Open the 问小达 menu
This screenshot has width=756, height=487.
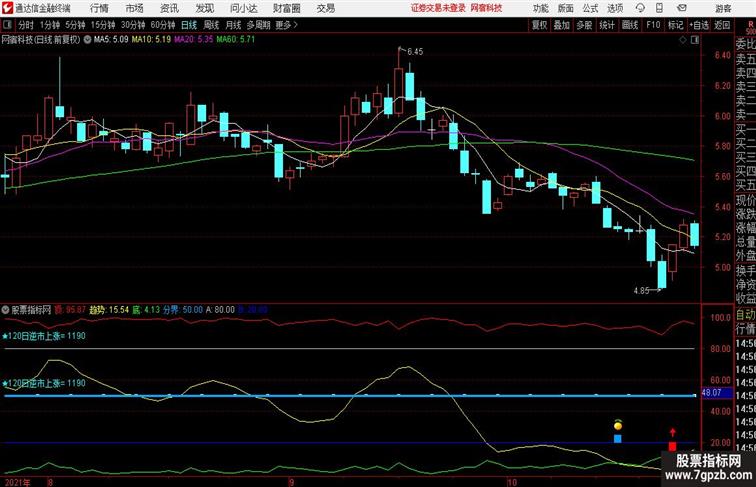(x=244, y=8)
